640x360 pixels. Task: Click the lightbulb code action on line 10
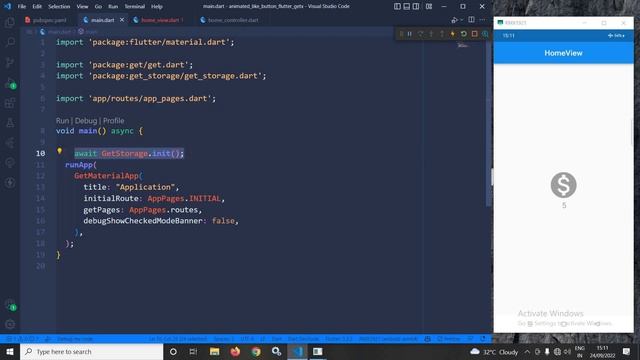(x=60, y=151)
